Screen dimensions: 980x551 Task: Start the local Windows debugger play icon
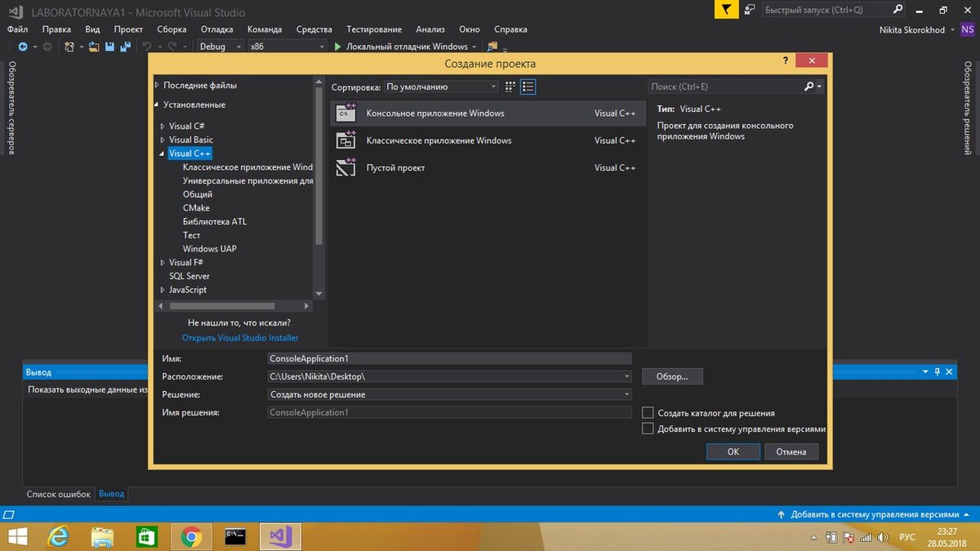point(338,47)
